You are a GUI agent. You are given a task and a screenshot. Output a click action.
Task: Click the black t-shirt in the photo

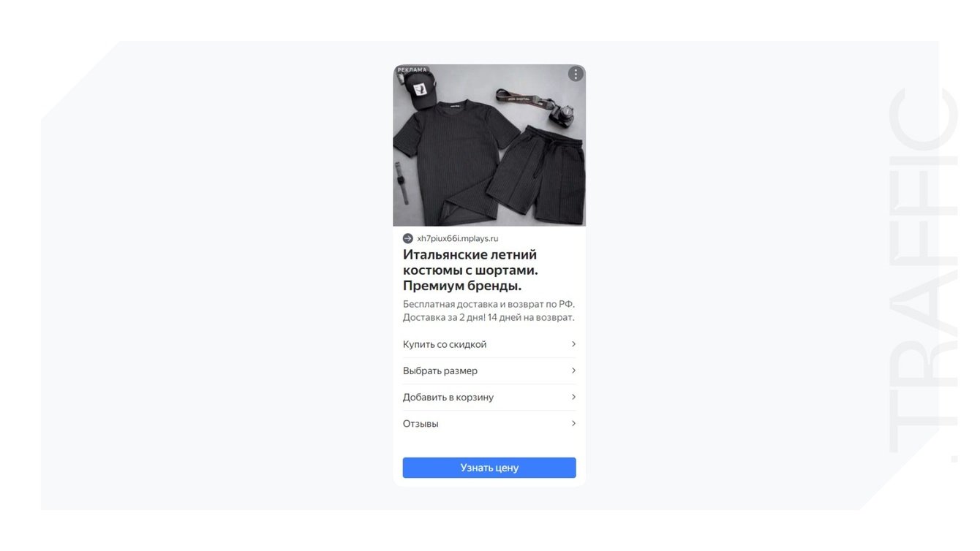(x=451, y=159)
